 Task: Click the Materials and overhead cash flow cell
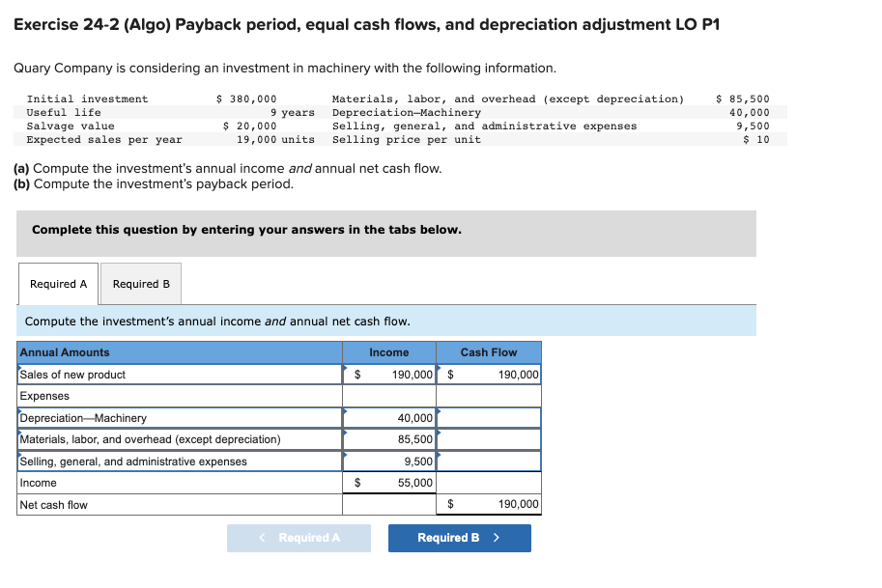tap(488, 439)
